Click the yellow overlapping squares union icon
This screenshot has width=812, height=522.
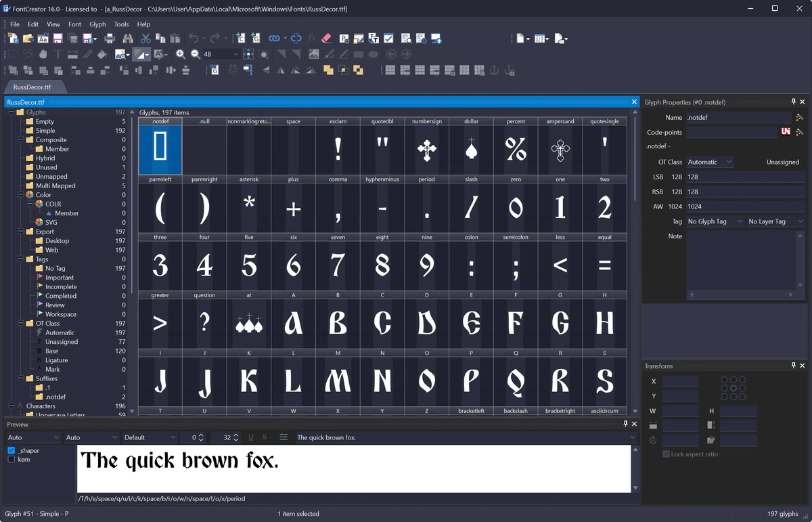click(328, 70)
